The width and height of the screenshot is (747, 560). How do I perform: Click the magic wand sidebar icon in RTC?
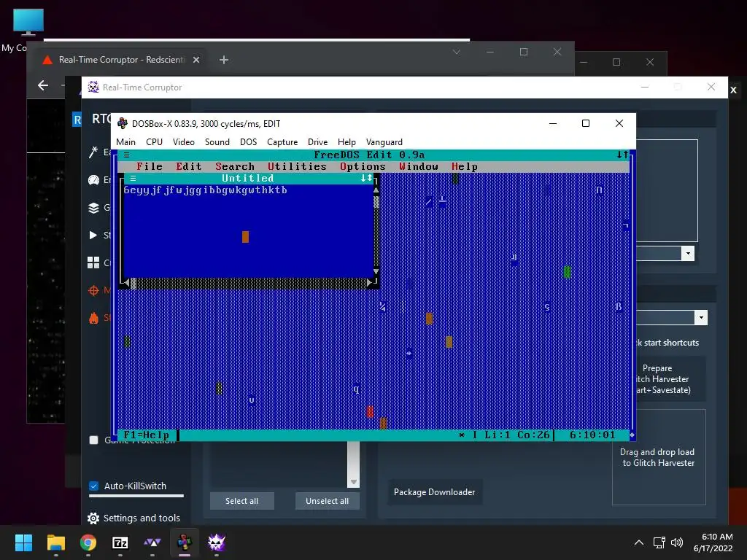[x=93, y=152]
